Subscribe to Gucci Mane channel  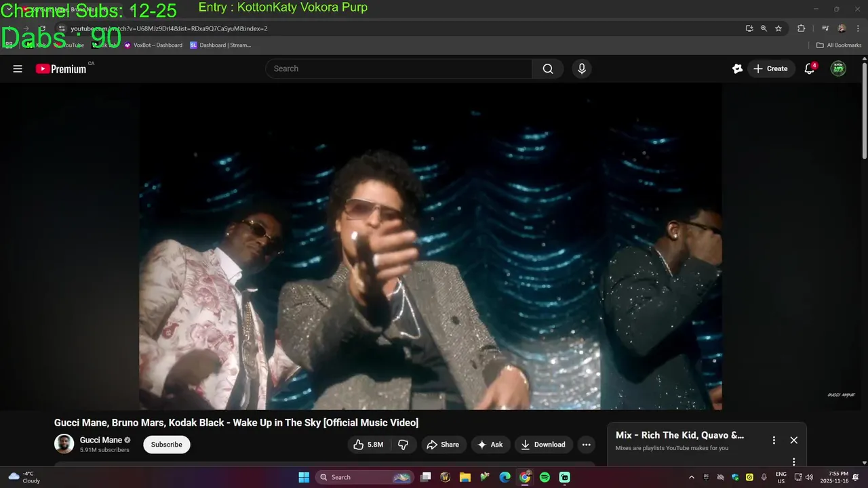[167, 445]
